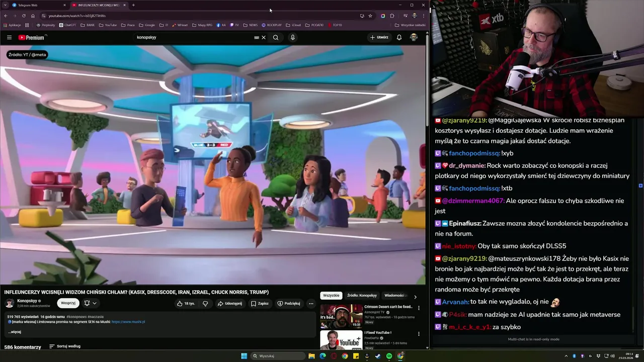Open options menu for I Fixed YouTube video
The height and width of the screenshot is (362, 644).
pos(419,334)
